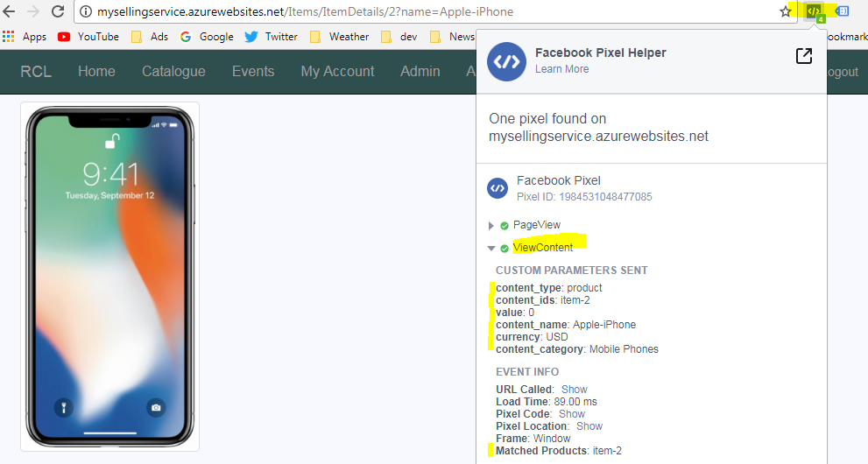Open the Apps grid shortcut
Viewport: 868px width, 464px height.
[25, 37]
